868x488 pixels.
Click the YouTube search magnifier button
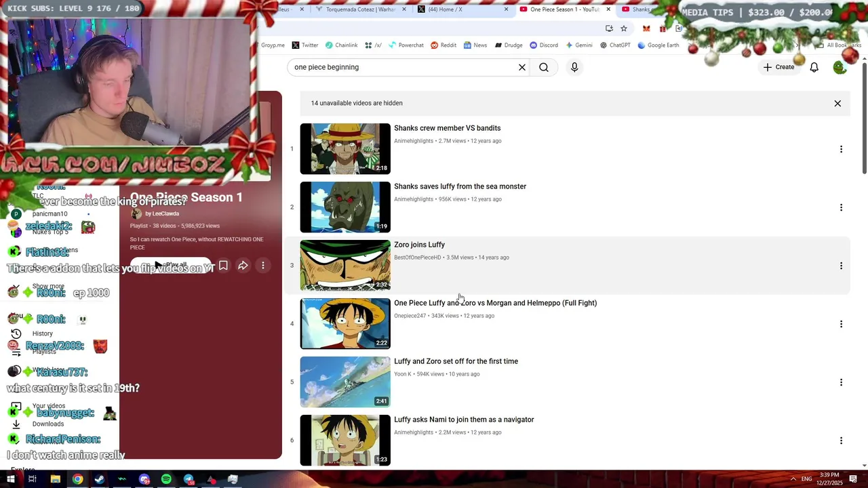pyautogui.click(x=544, y=67)
